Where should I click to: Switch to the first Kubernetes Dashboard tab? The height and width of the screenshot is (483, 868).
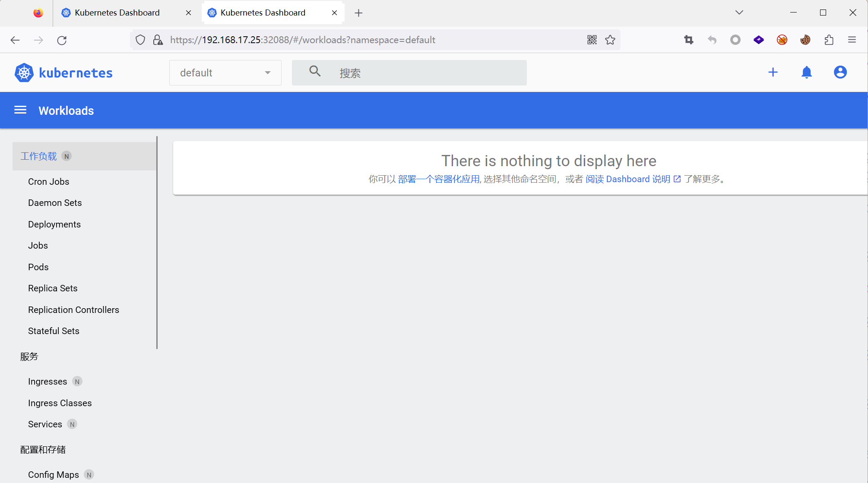pos(117,13)
